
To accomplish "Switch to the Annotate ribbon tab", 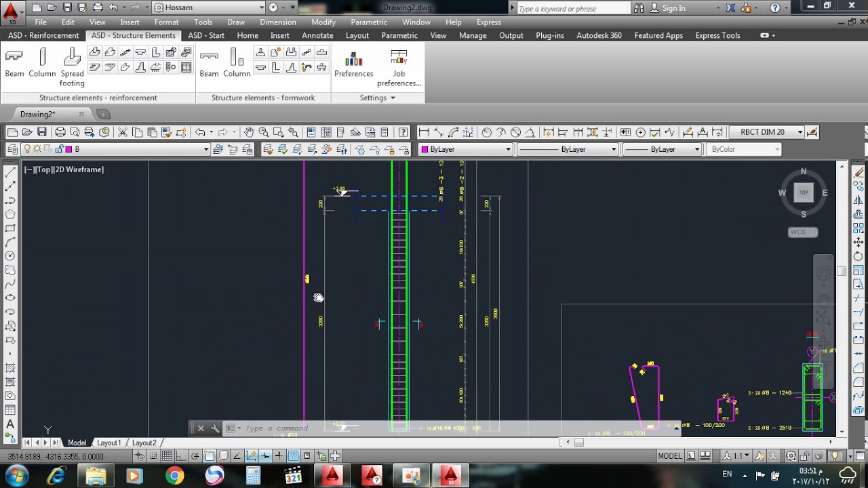I will click(x=317, y=35).
